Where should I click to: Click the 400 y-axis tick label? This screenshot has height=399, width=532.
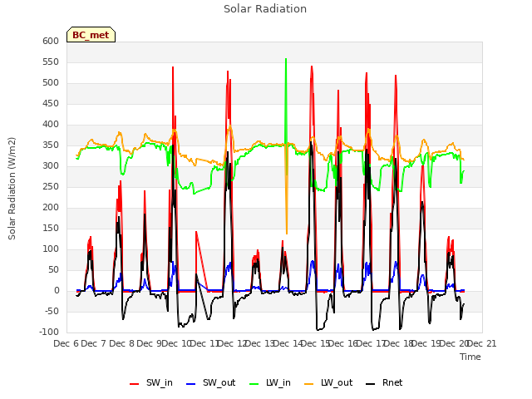pyautogui.click(x=51, y=125)
